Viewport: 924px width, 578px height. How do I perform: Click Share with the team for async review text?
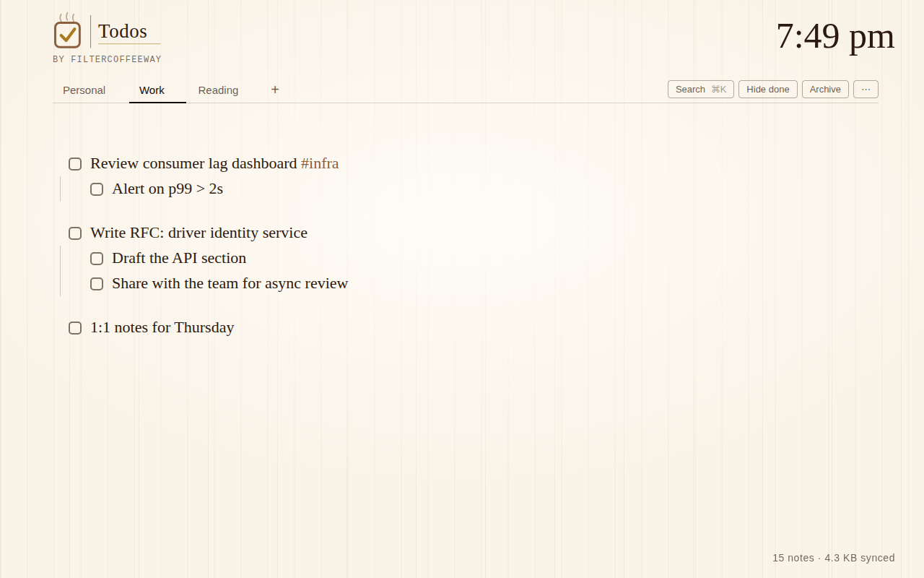pyautogui.click(x=230, y=283)
